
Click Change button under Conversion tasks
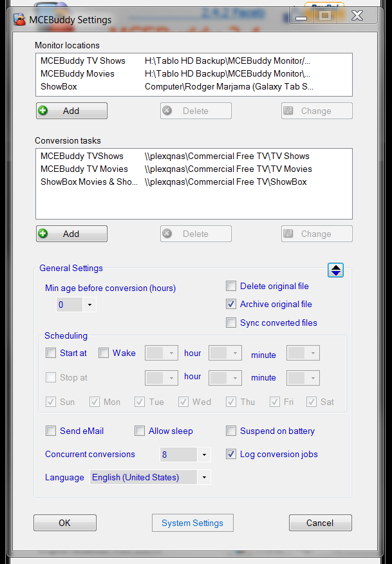click(x=317, y=234)
